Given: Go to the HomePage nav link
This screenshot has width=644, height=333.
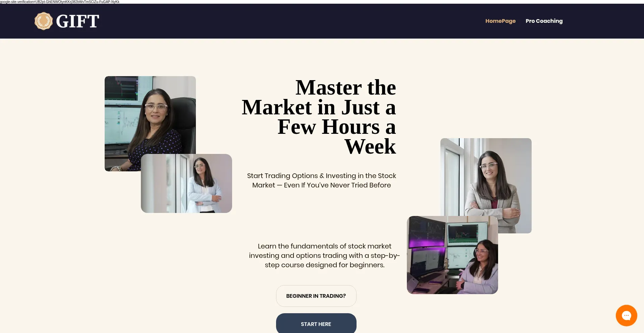Looking at the screenshot, I should [500, 21].
